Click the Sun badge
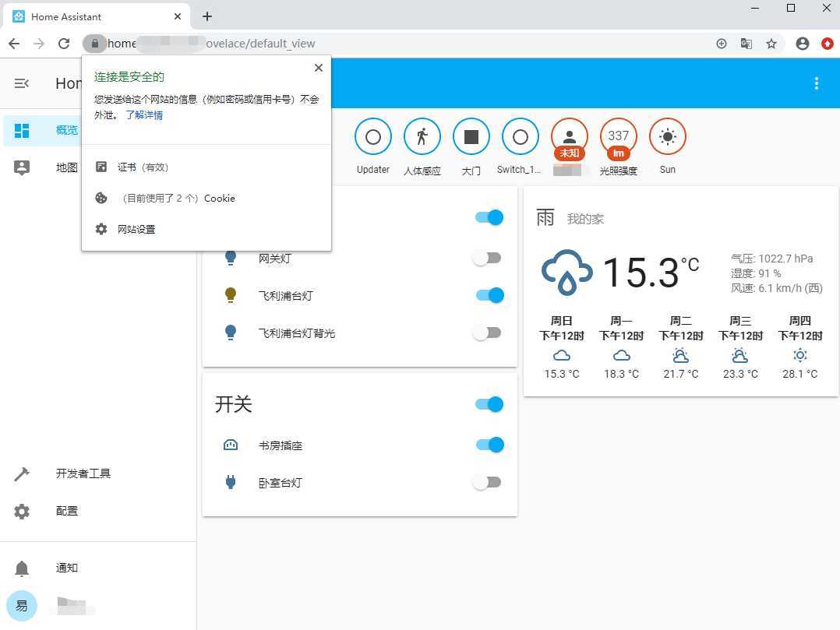840x630 pixels. pos(668,137)
